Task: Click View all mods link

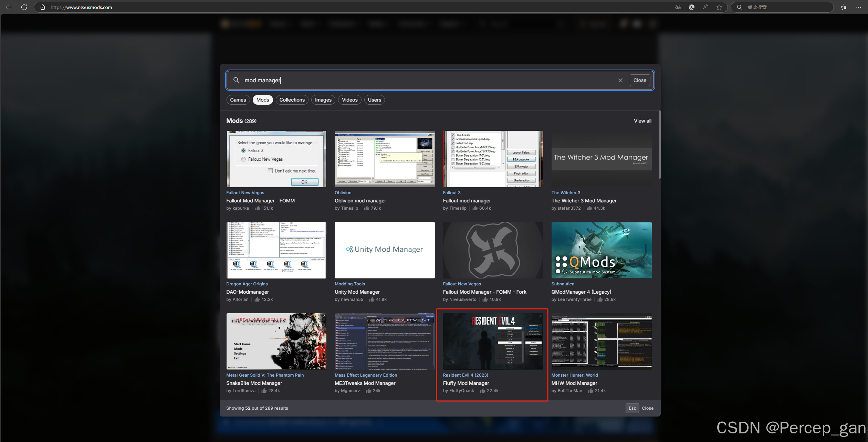Action: 642,121
